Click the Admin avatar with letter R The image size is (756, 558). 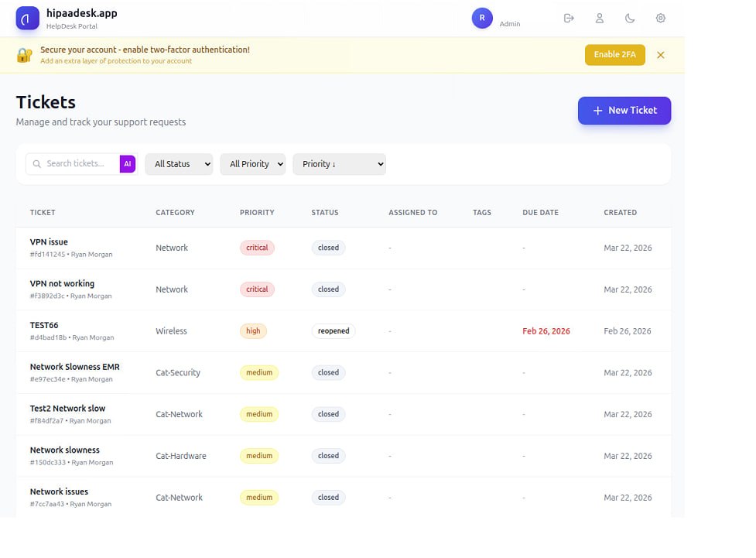pyautogui.click(x=481, y=18)
